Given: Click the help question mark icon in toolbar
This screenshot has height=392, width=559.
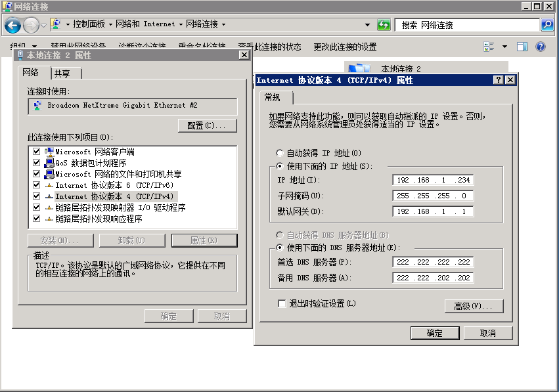Looking at the screenshot, I should coord(541,47).
